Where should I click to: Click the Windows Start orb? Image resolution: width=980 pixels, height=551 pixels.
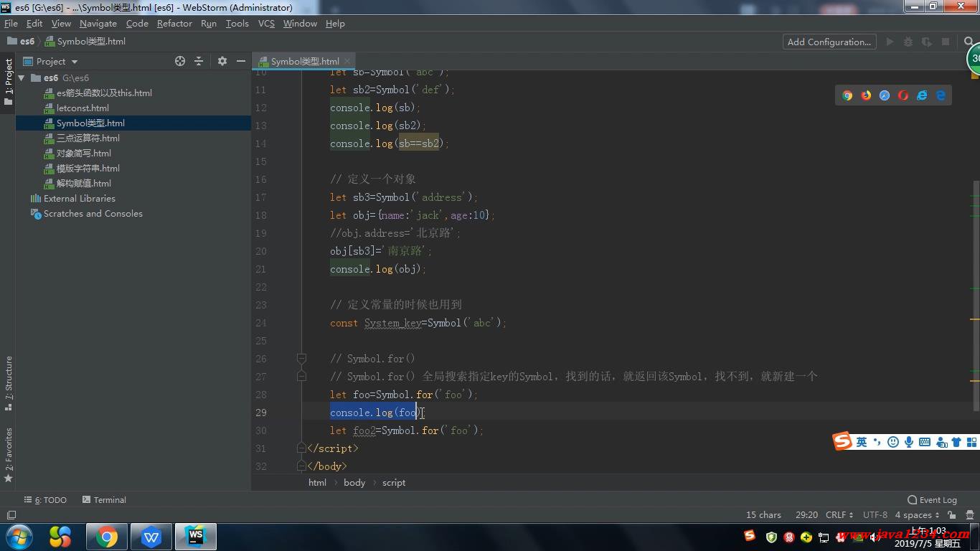[x=19, y=537]
